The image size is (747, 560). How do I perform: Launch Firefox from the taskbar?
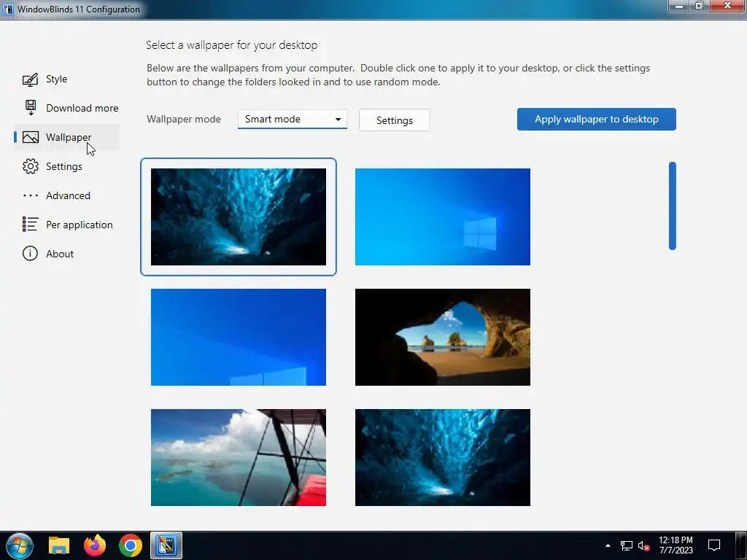[x=95, y=545]
